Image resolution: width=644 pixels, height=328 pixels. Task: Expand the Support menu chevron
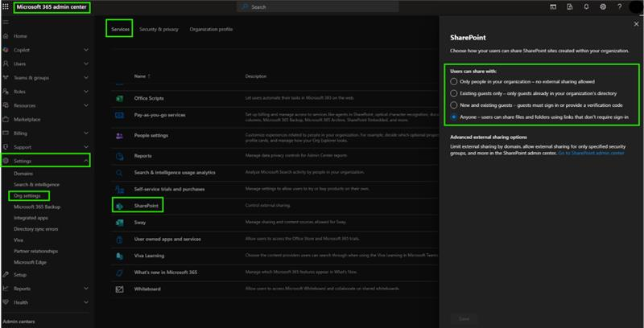(x=86, y=147)
